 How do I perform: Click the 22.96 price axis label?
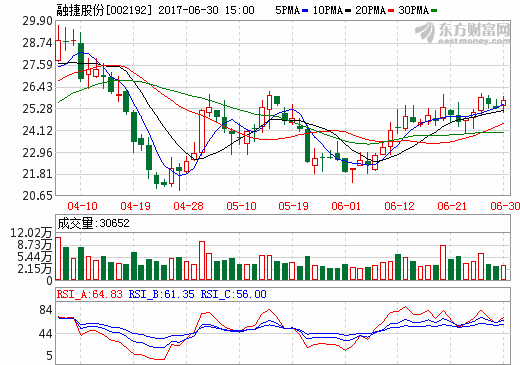pyautogui.click(x=37, y=152)
